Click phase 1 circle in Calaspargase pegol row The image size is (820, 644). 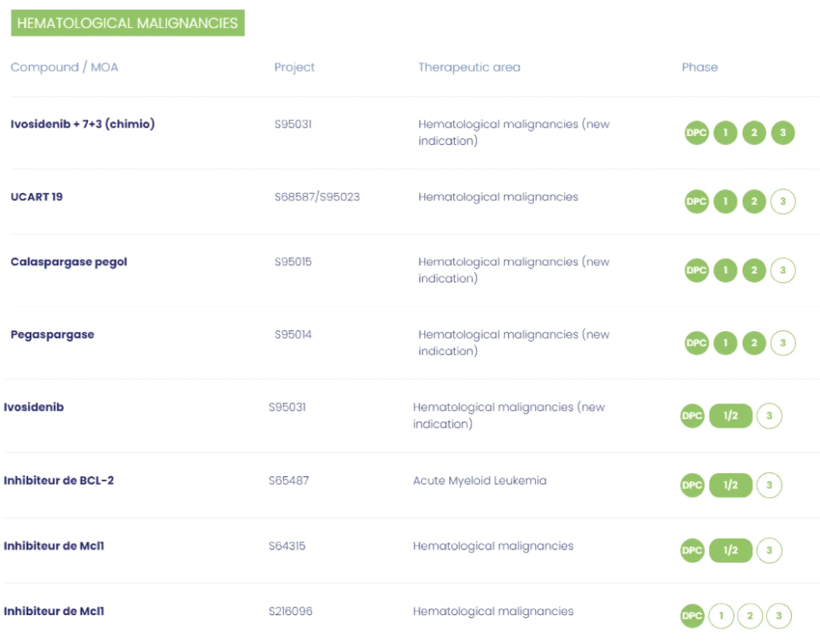(x=725, y=270)
